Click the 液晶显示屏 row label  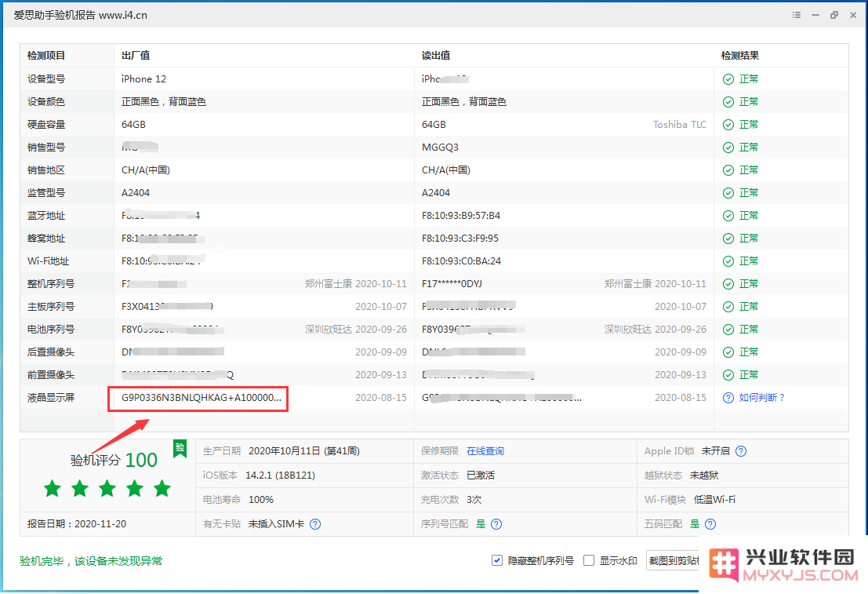(x=51, y=398)
